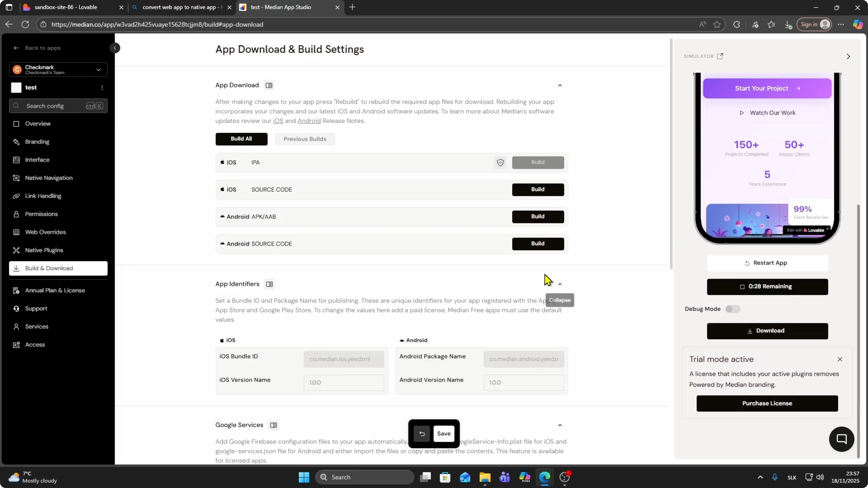Open the Interface section
The height and width of the screenshot is (488, 868).
tap(58, 160)
